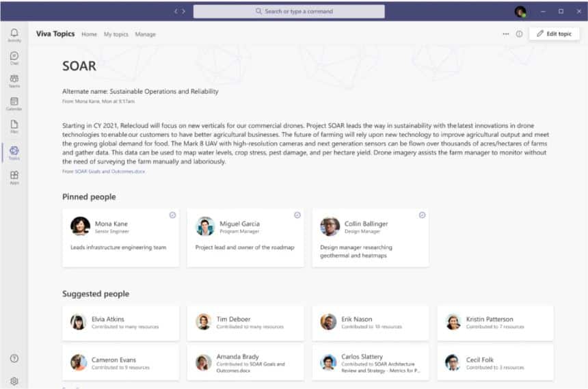Click Cecil Folk's avatar
This screenshot has width=588, height=389.
453,362
